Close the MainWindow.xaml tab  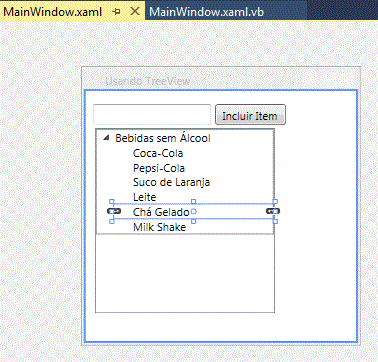[x=135, y=11]
